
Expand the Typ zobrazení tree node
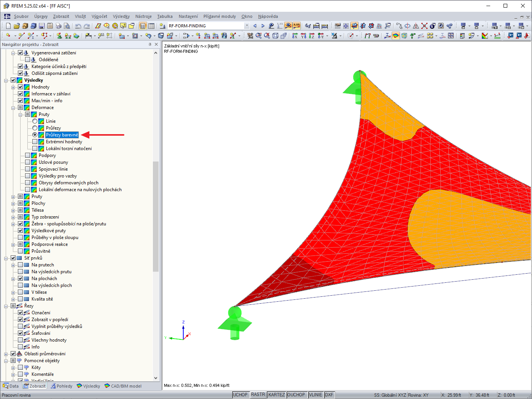tap(13, 217)
